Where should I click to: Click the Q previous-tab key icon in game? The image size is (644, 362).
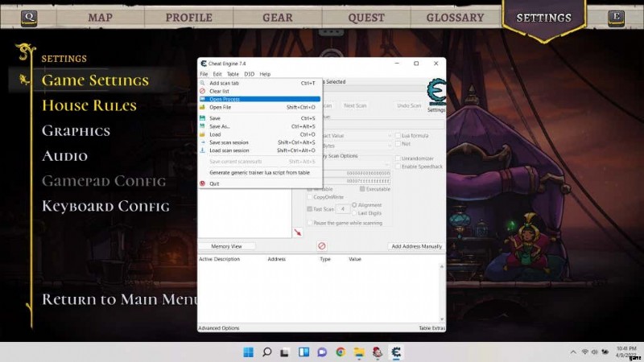tap(29, 18)
